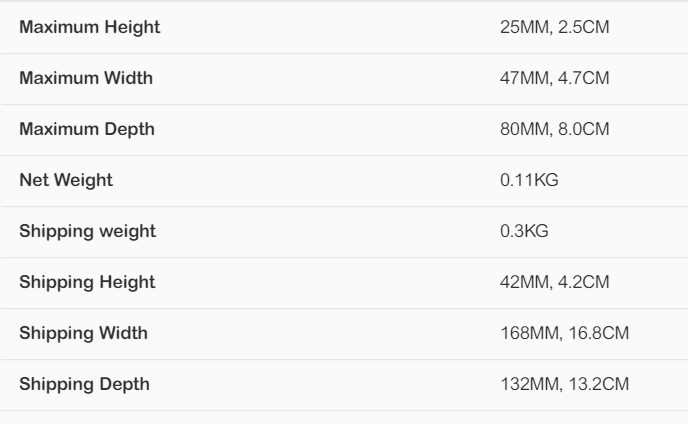Select the 168MM, 16.8CM value
The image size is (688, 424).
pos(565,333)
